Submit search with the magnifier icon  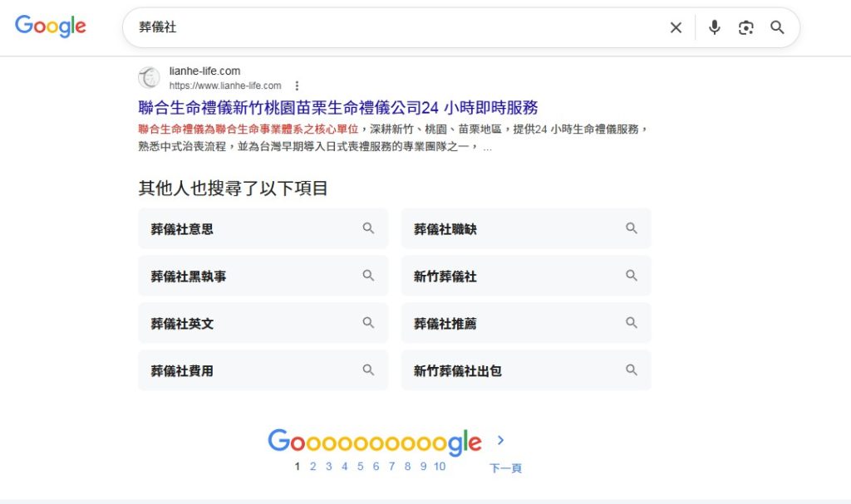pyautogui.click(x=777, y=27)
